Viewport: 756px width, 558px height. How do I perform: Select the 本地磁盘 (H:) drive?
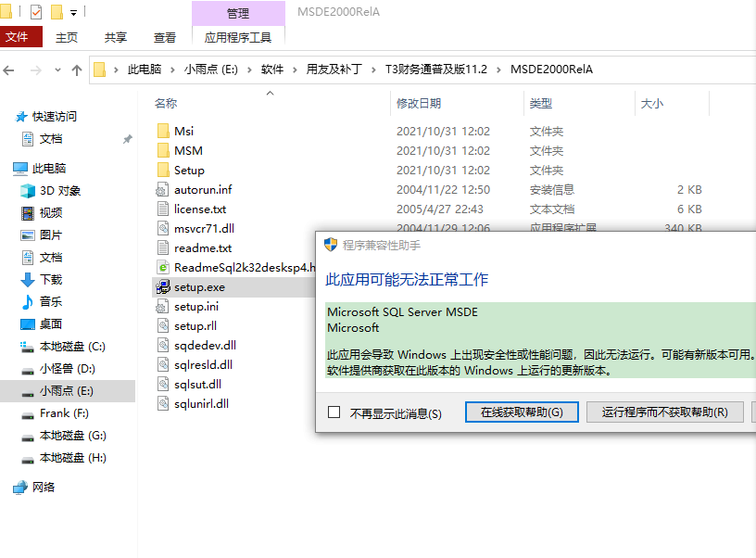73,458
